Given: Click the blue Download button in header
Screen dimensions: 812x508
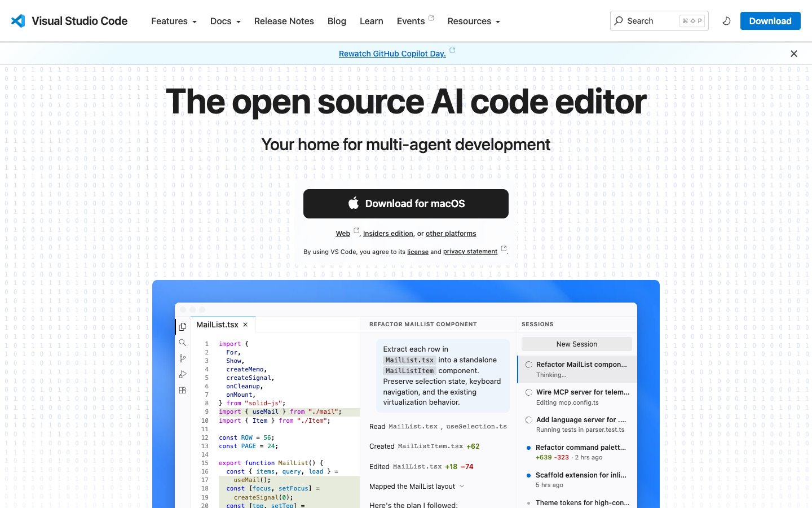Looking at the screenshot, I should (x=770, y=21).
